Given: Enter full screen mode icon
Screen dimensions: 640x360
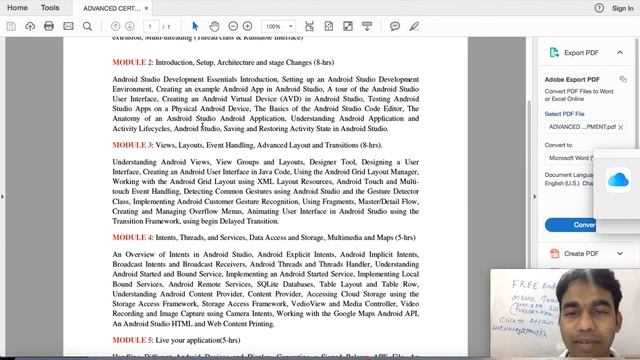Looking at the screenshot, I should [348, 27].
